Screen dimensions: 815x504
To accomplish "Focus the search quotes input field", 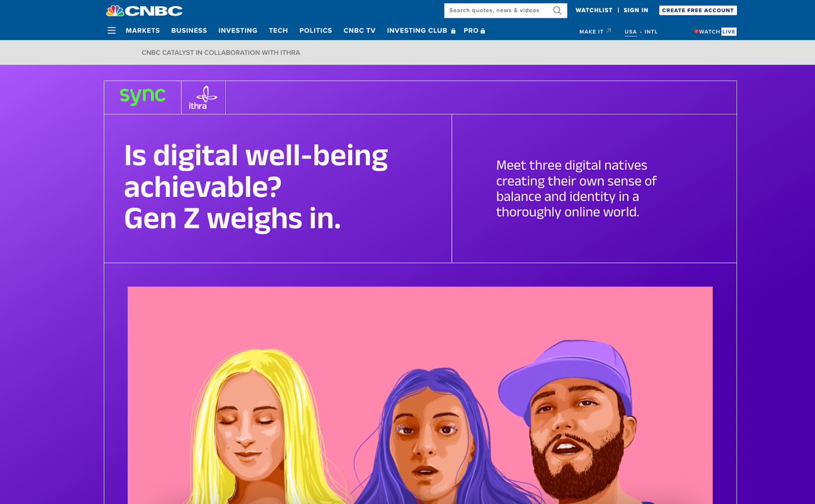I will (498, 10).
